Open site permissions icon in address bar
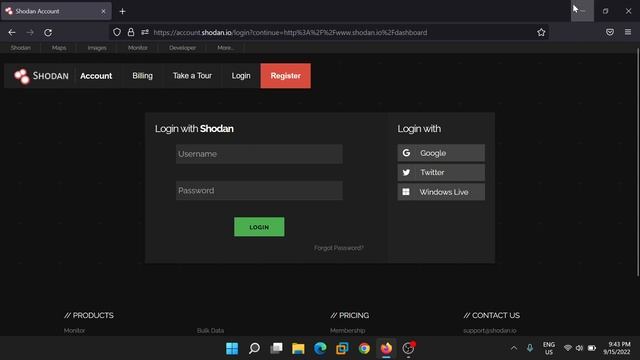Image resolution: width=640 pixels, height=360 pixels. pyautogui.click(x=145, y=32)
